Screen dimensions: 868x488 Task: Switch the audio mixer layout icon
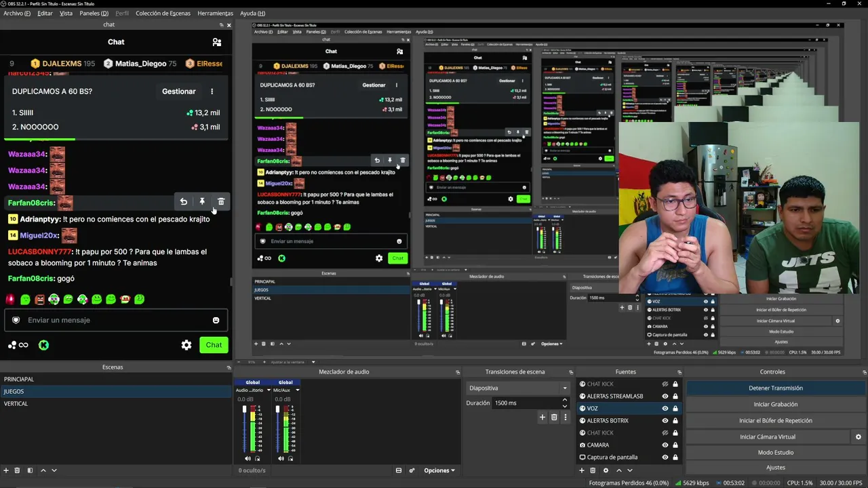click(x=399, y=470)
